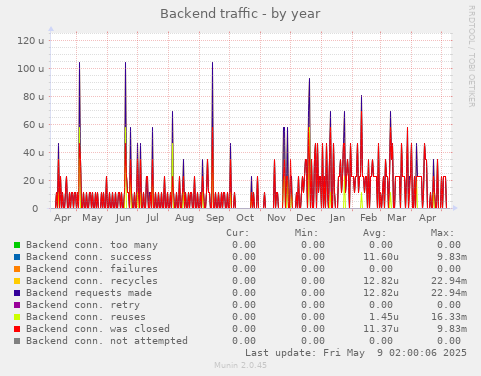Click the 'Jun' x-axis label

[123, 218]
